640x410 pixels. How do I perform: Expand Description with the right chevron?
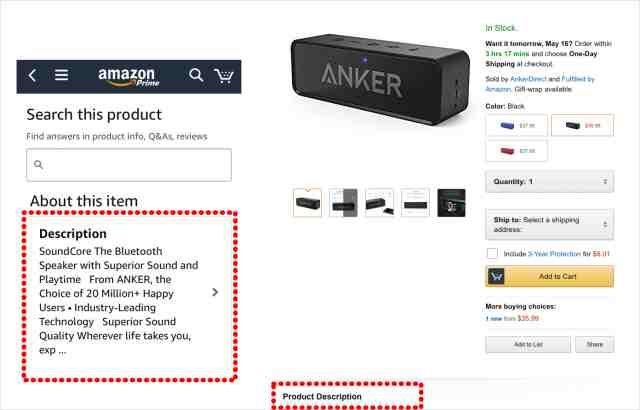(x=215, y=292)
